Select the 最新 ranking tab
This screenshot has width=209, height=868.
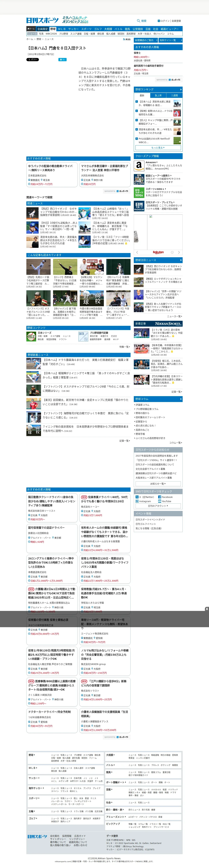(x=142, y=95)
